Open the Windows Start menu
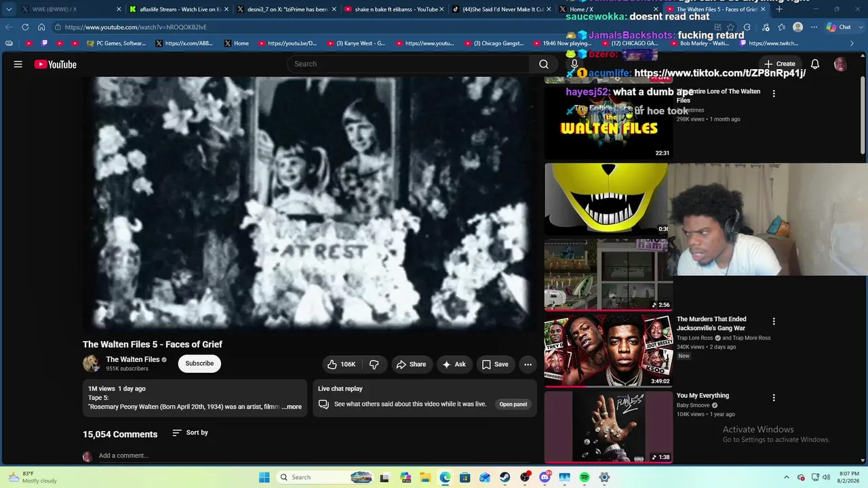This screenshot has height=488, width=868. [264, 477]
